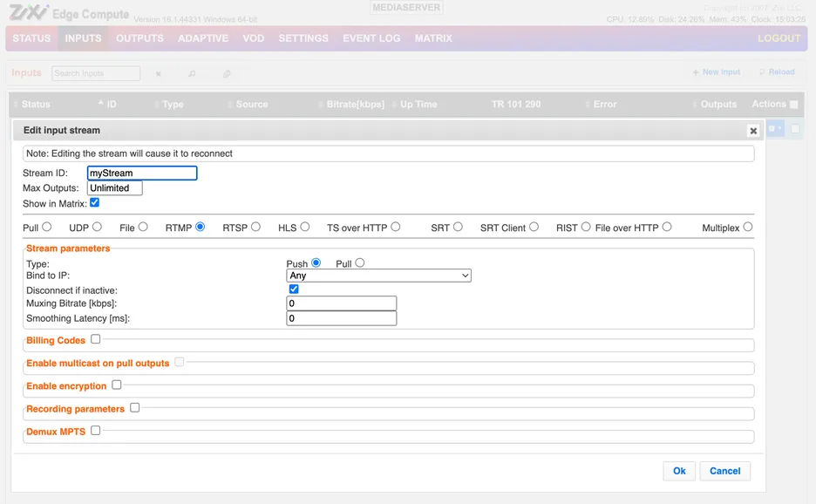Set stream parameters Type to Push
This screenshot has height=504, width=816.
click(x=316, y=263)
